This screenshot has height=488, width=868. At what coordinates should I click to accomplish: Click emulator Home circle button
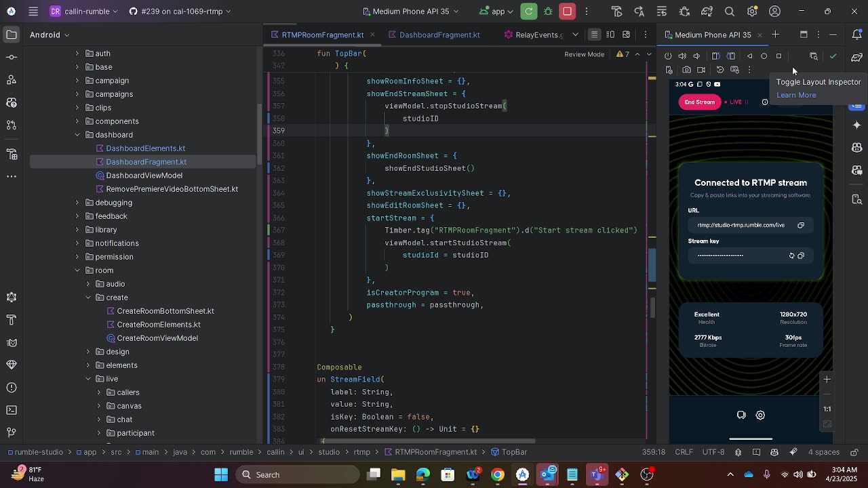(764, 56)
